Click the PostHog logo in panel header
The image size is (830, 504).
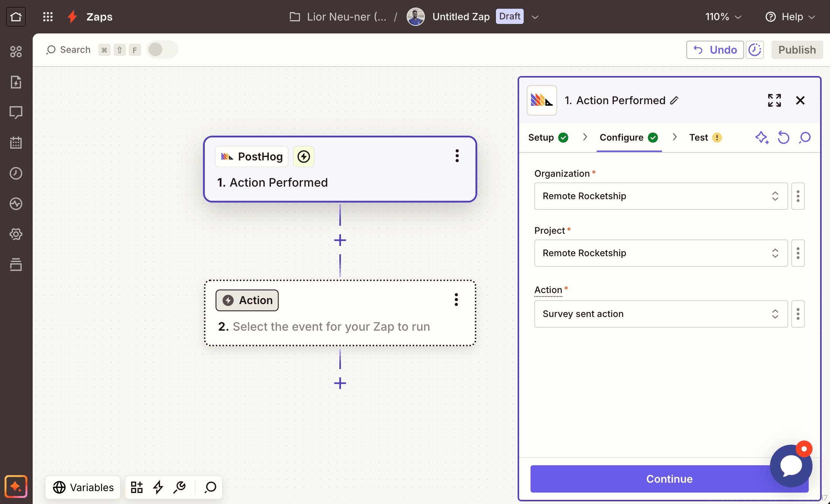click(542, 100)
